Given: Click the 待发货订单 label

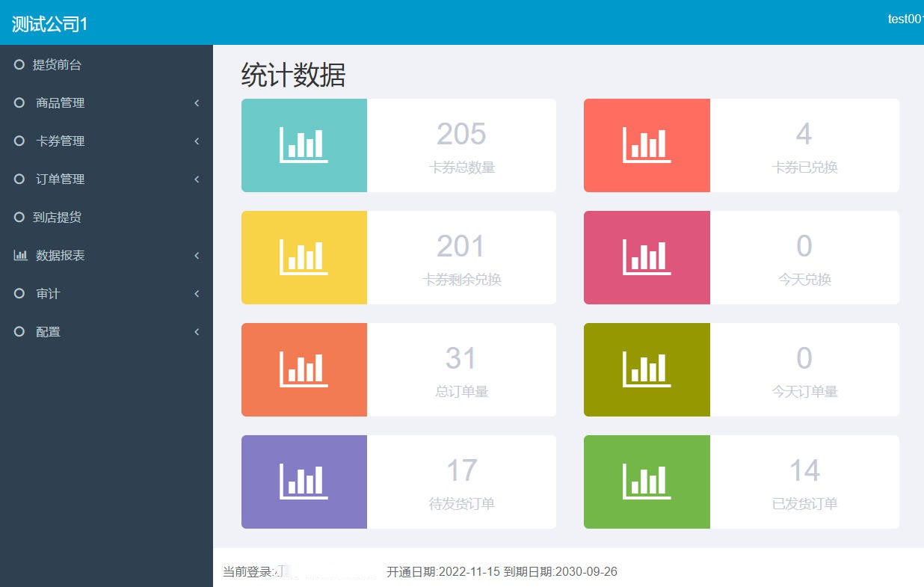Looking at the screenshot, I should (x=462, y=503).
